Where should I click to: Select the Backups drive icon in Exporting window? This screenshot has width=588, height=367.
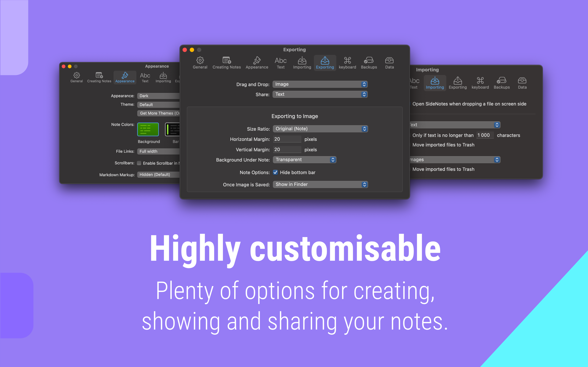[x=369, y=63]
